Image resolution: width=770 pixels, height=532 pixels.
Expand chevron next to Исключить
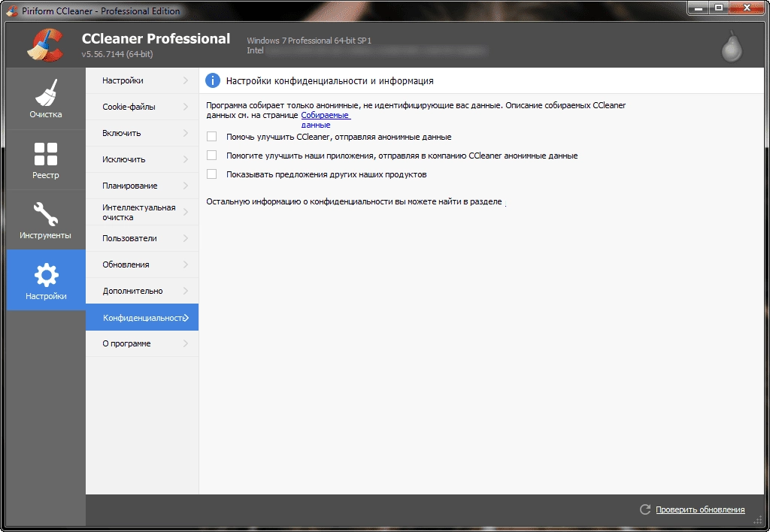click(186, 159)
